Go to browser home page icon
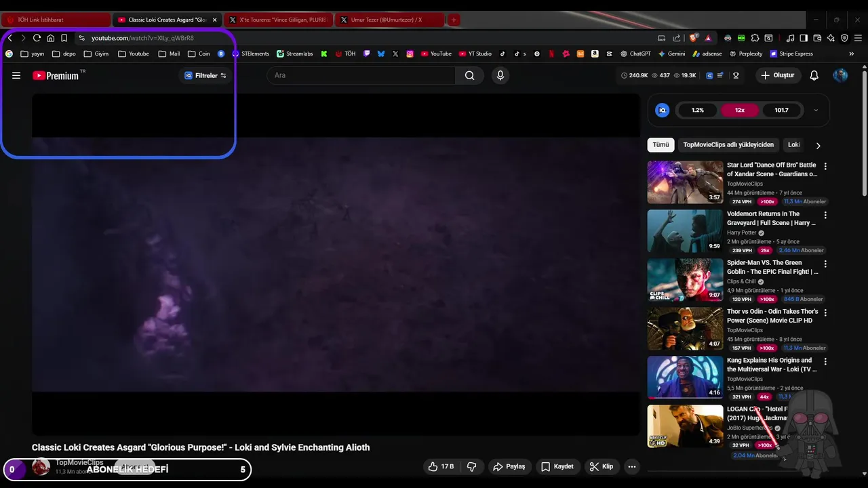Image resolution: width=868 pixels, height=488 pixels. point(50,38)
